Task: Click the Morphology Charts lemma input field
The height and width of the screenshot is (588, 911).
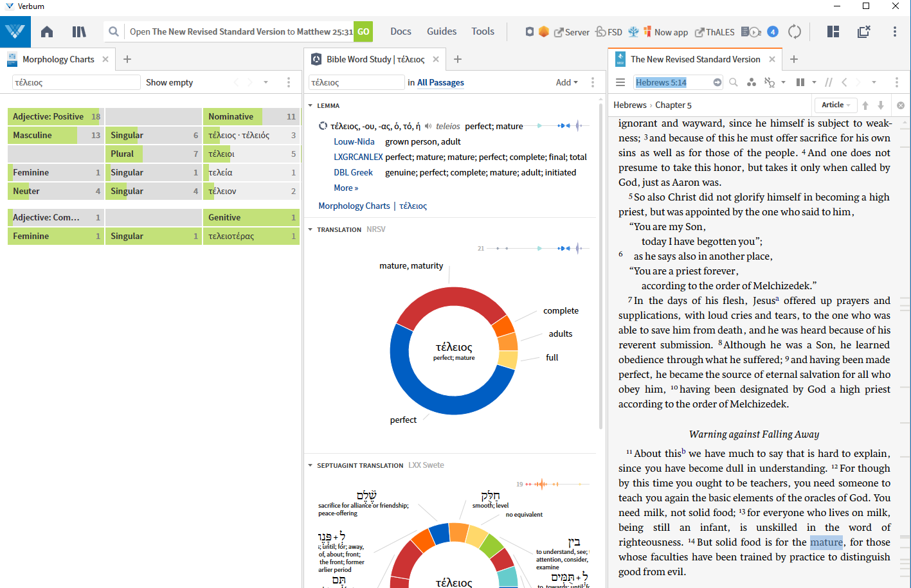Action: coord(76,82)
